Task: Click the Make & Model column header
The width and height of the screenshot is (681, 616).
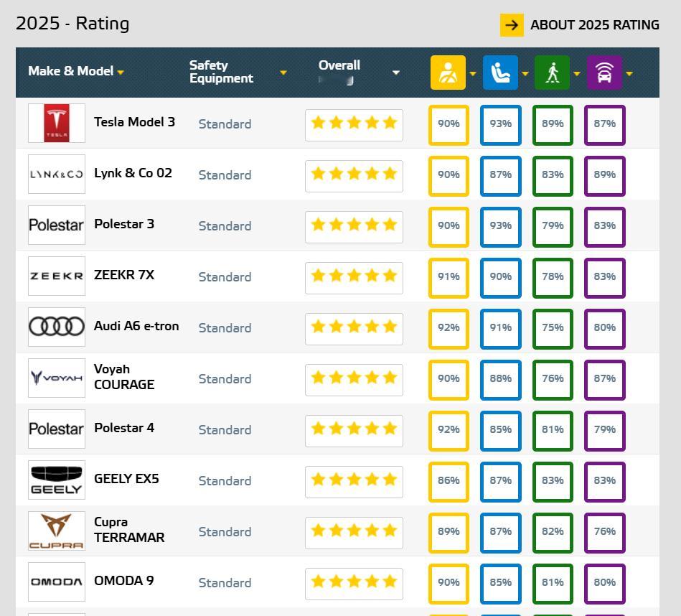Action: tap(71, 71)
